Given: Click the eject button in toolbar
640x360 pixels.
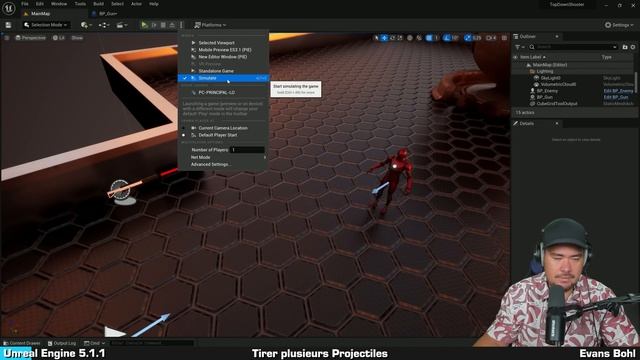Looking at the screenshot, I should tap(172, 25).
